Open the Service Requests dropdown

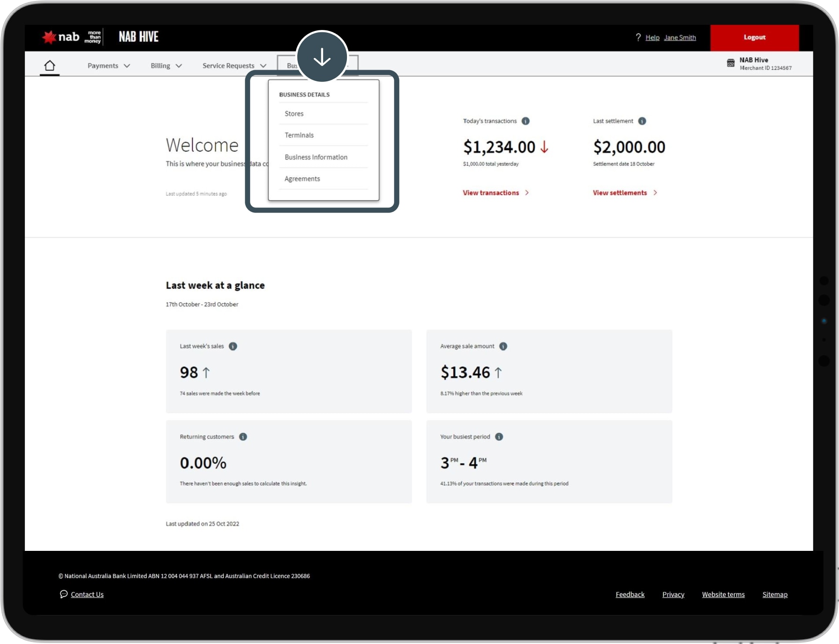(x=234, y=66)
